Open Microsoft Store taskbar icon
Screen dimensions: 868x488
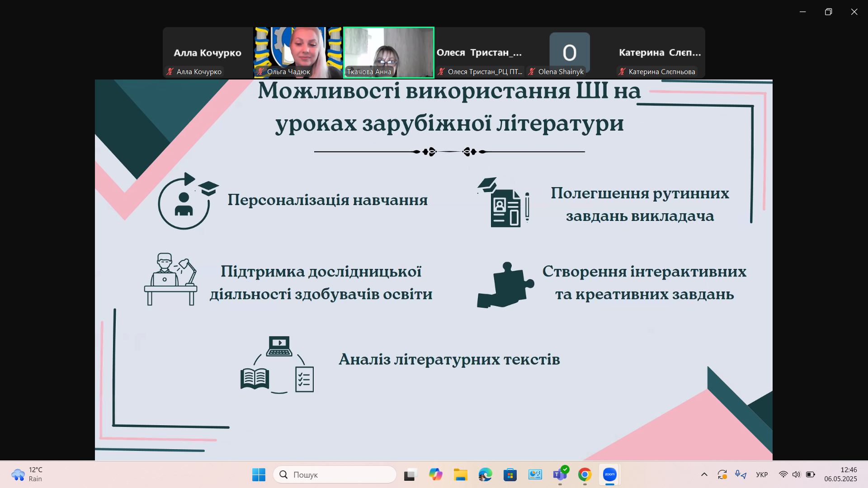coord(510,474)
